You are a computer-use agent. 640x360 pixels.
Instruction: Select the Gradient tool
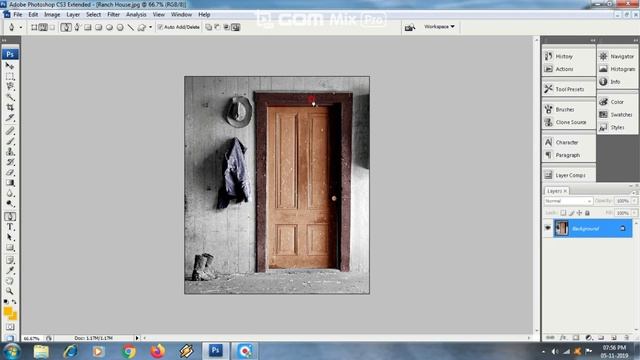pyautogui.click(x=10, y=183)
